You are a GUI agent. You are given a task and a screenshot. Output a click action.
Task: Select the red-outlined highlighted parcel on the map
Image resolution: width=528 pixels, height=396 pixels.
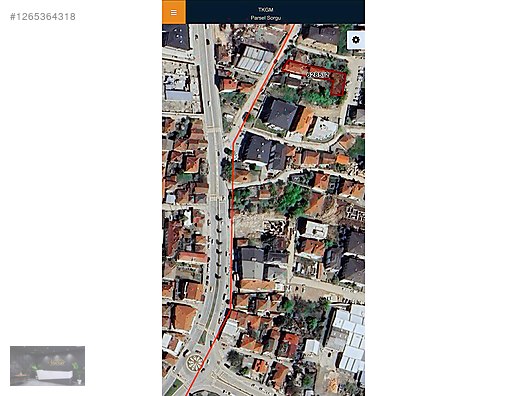click(x=315, y=76)
